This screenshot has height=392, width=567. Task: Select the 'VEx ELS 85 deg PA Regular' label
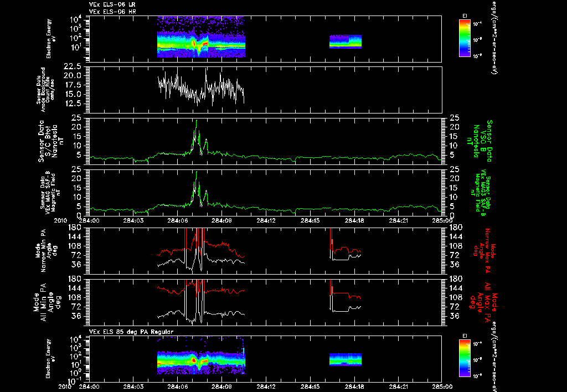131,332
